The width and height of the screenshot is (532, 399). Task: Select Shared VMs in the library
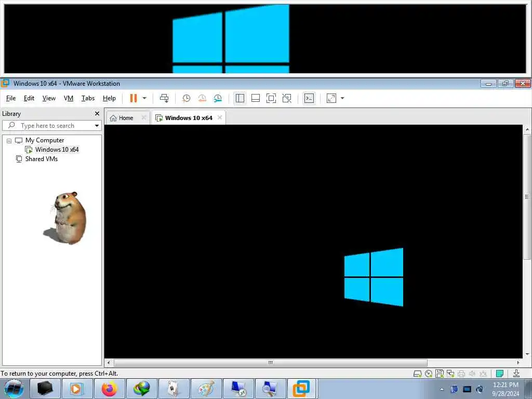[41, 159]
